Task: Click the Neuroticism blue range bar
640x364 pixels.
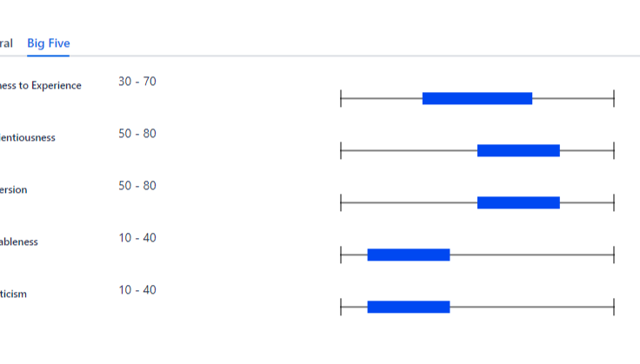Action: coord(409,307)
